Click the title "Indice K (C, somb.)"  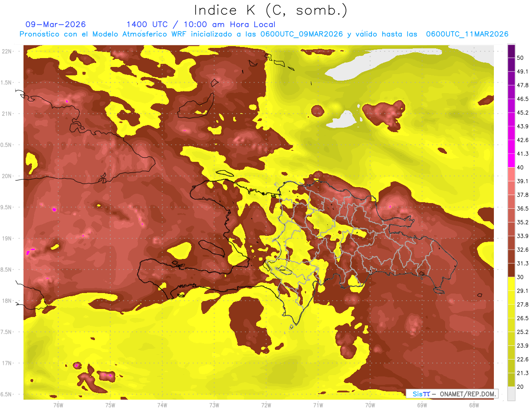coord(270,10)
